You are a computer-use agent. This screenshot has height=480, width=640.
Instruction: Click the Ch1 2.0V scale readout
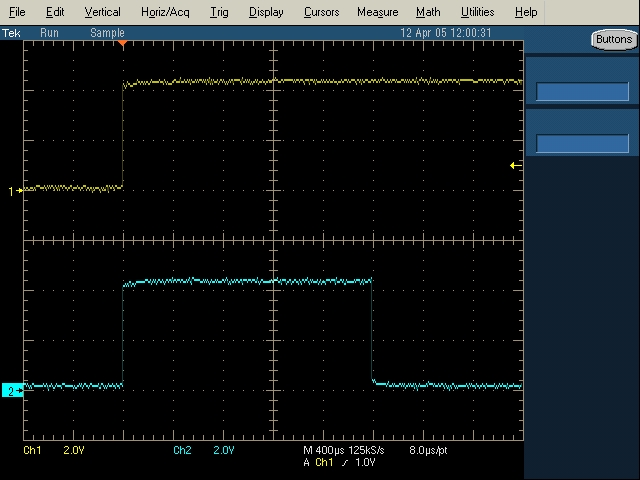tap(47, 451)
